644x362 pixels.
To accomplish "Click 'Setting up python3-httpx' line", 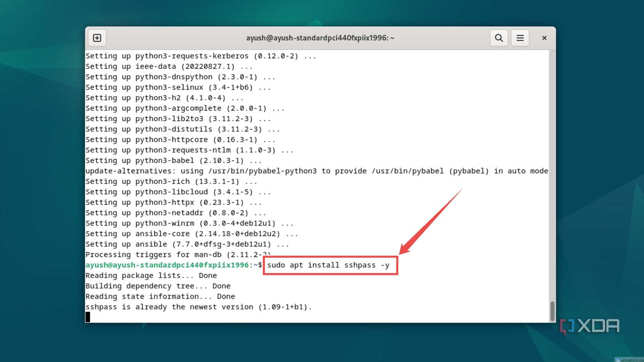I will point(174,202).
